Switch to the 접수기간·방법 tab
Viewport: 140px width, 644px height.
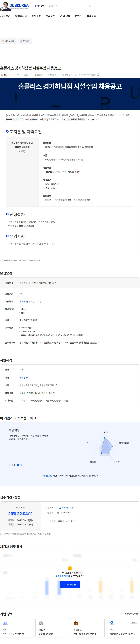click(22, 75)
